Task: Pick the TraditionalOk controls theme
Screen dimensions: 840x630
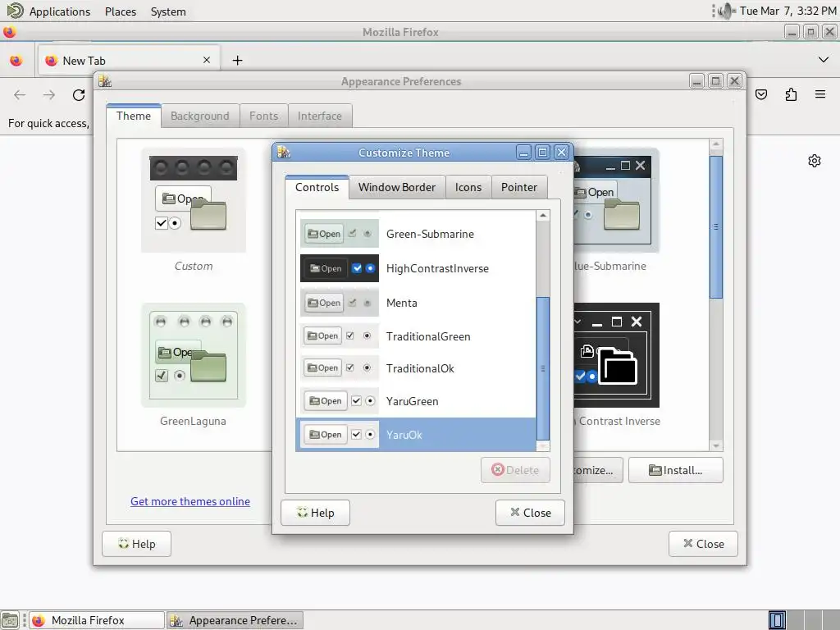Action: point(416,368)
